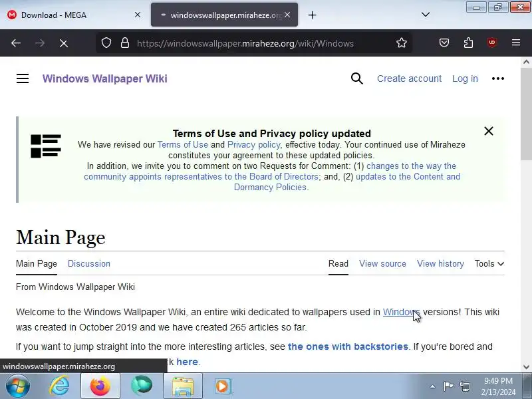Open Action Center flag icon
532x399 pixels.
click(448, 386)
